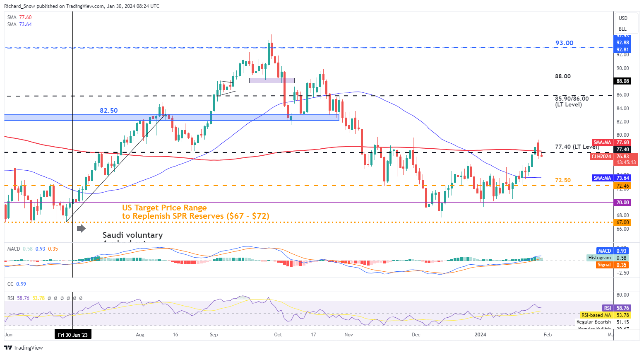Select the CLH2024 76.83 price tag

click(x=614, y=159)
